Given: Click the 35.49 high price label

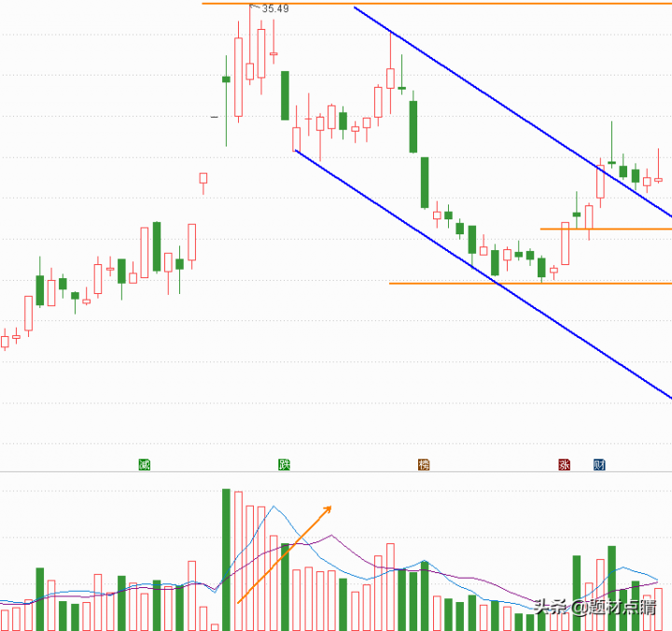Looking at the screenshot, I should pyautogui.click(x=274, y=9).
